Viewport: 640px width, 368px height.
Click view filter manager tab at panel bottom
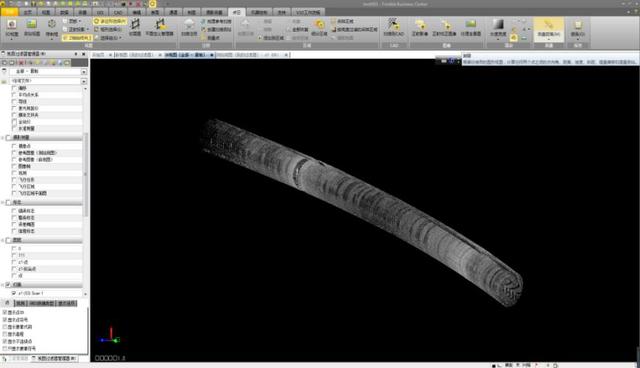pyautogui.click(x=54, y=358)
